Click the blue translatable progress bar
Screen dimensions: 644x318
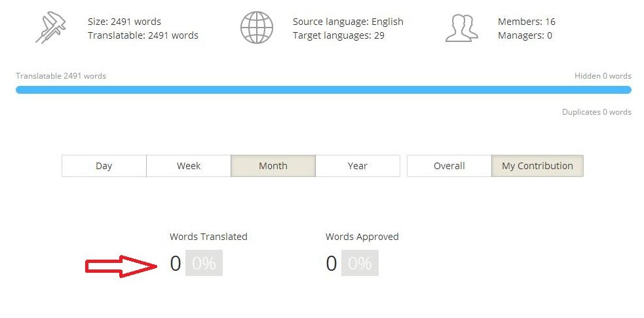coord(323,90)
